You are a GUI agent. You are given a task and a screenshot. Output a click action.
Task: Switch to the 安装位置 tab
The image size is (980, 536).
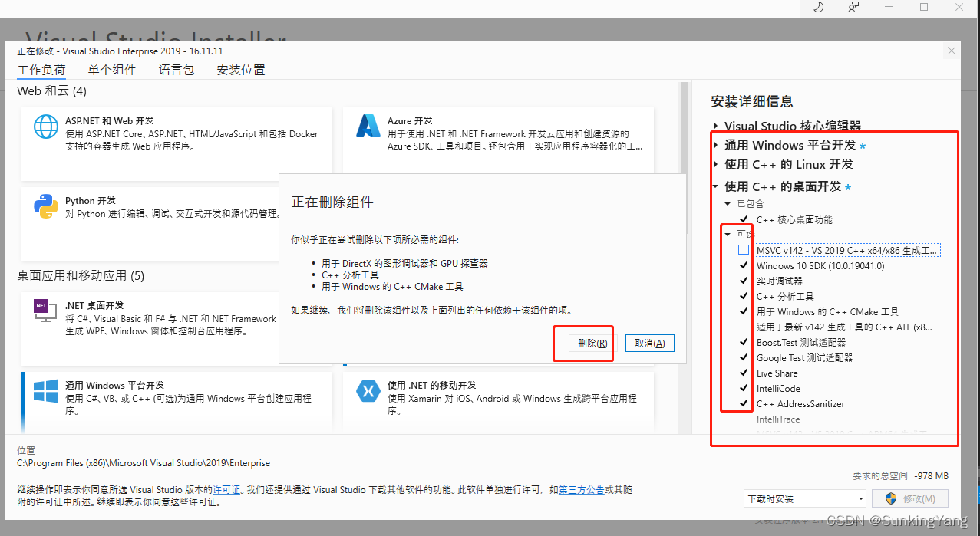[241, 70]
